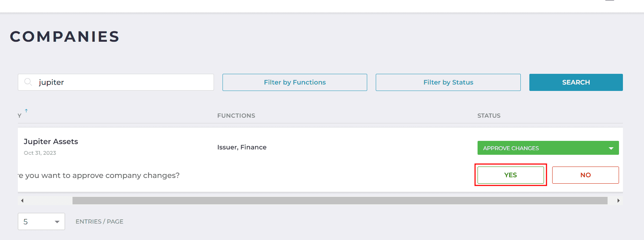This screenshot has height=240, width=644.
Task: Click the blue SEARCH button
Action: [x=576, y=82]
